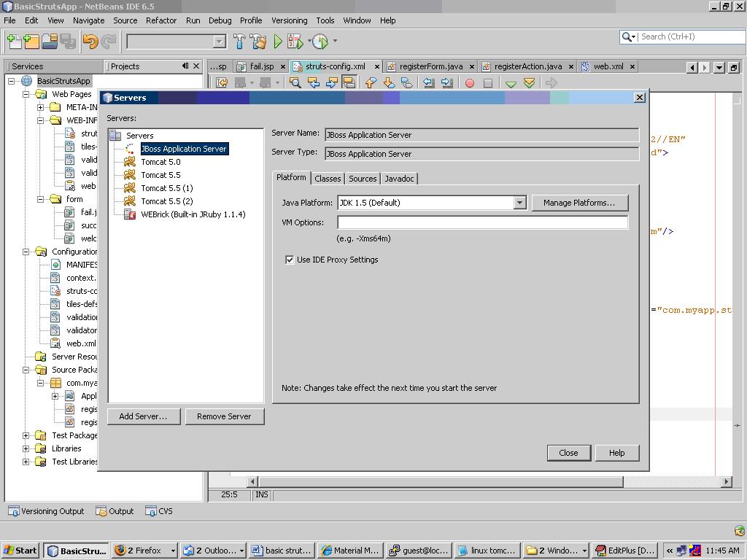Viewport: 747px width, 560px height.
Task: Click the New File toolbar icon
Action: (14, 42)
